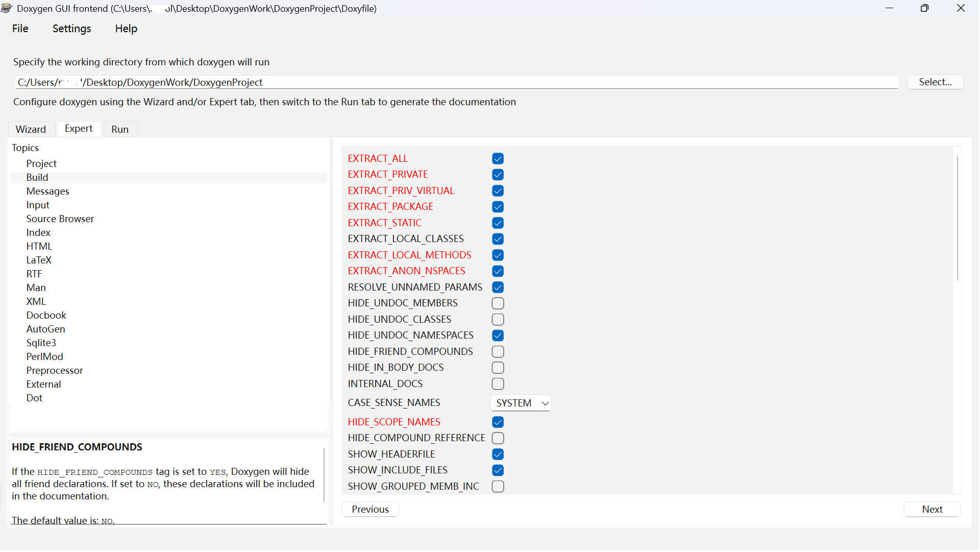
Task: Disable SHOW_HEADERFILE checkbox
Action: coord(498,454)
